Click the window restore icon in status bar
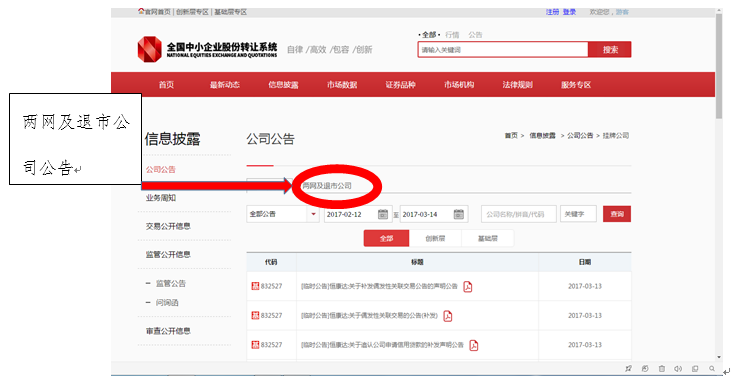746x382 pixels. [x=695, y=369]
